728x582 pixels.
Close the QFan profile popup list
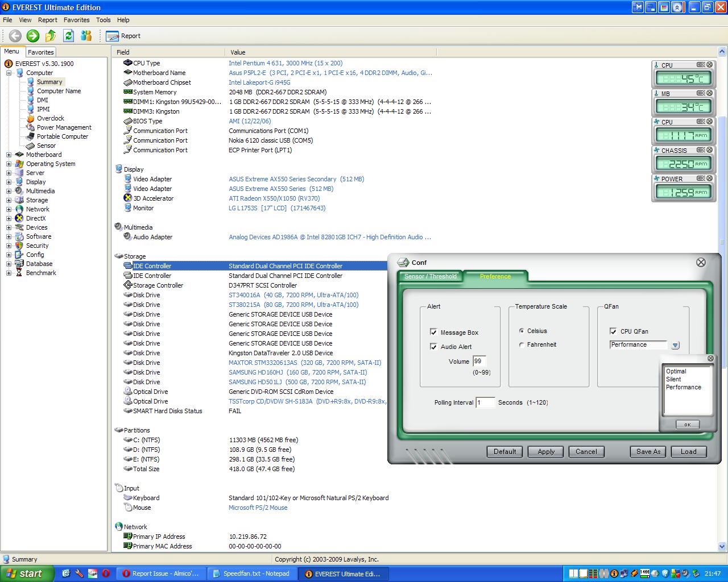710,358
